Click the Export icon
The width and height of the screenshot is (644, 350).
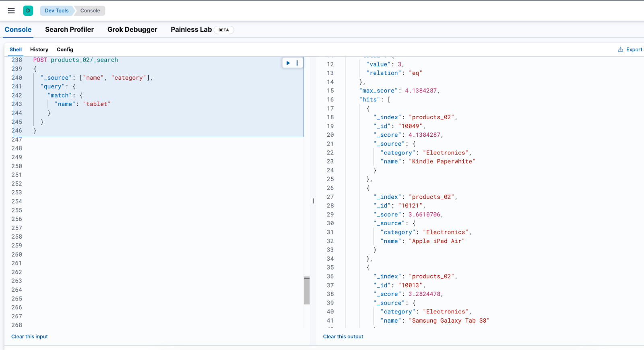coord(621,50)
